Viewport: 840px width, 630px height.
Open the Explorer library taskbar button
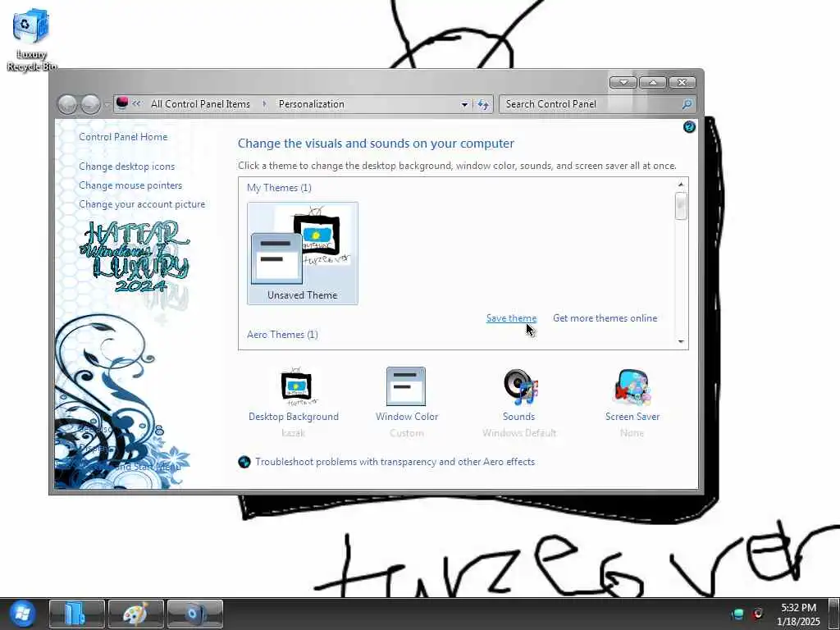[x=76, y=614]
